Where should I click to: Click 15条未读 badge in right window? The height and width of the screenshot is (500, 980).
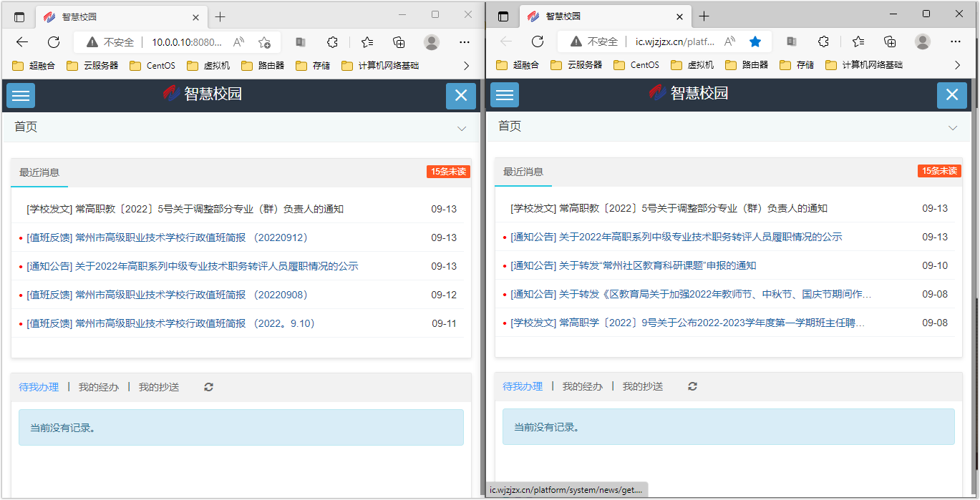tap(939, 171)
